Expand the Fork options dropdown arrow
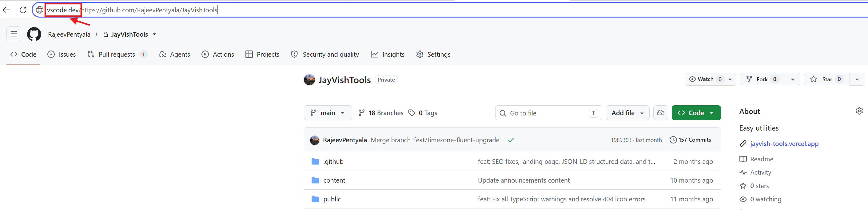Image resolution: width=868 pixels, height=210 pixels. pos(793,79)
